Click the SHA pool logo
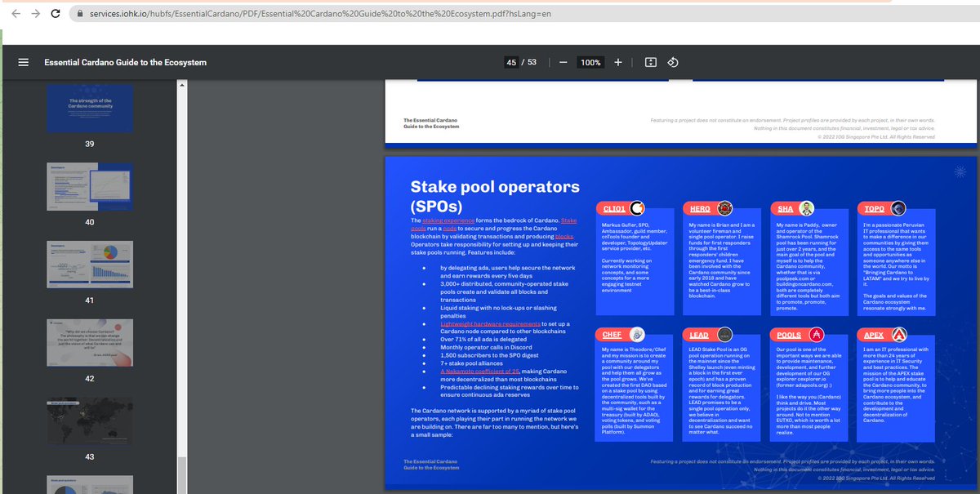 pyautogui.click(x=807, y=208)
